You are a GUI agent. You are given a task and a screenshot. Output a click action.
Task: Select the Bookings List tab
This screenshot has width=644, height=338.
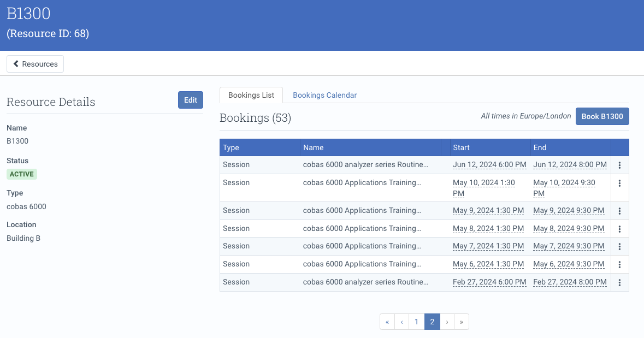click(251, 95)
